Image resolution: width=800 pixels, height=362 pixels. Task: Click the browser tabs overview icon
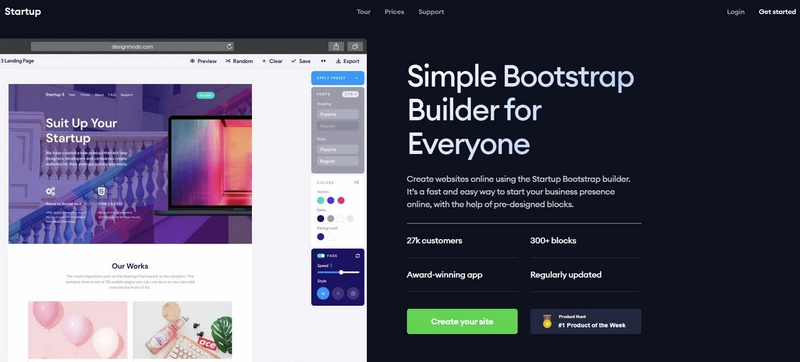[x=355, y=46]
